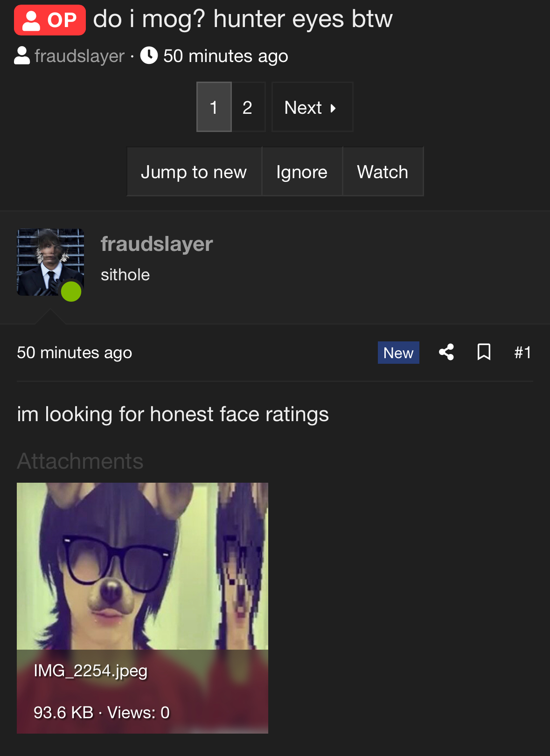The image size is (550, 756).
Task: Click the clock icon next to 50 minutes ago
Action: tap(149, 55)
